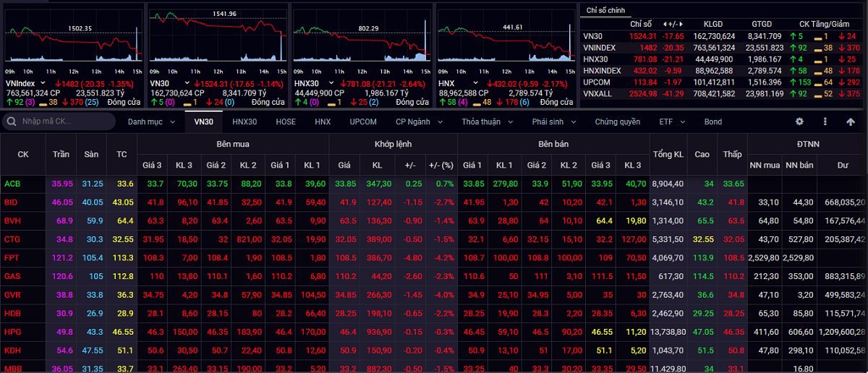Click the GVR stock symbol
The height and width of the screenshot is (373, 868).
coord(12,294)
